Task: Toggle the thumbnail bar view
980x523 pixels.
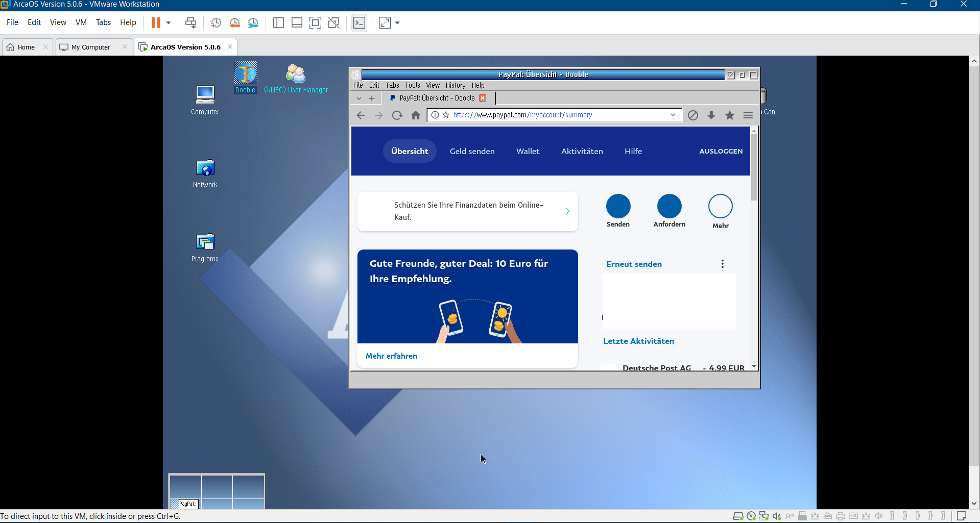Action: (297, 22)
